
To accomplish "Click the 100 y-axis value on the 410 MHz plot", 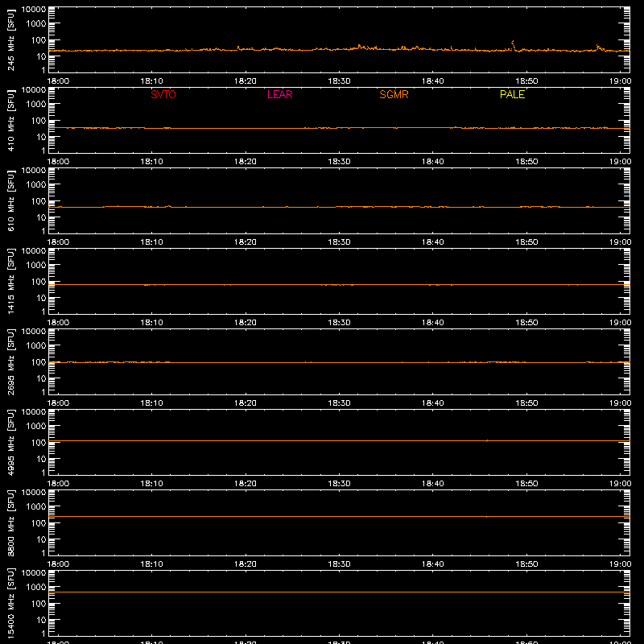I will click(x=39, y=121).
